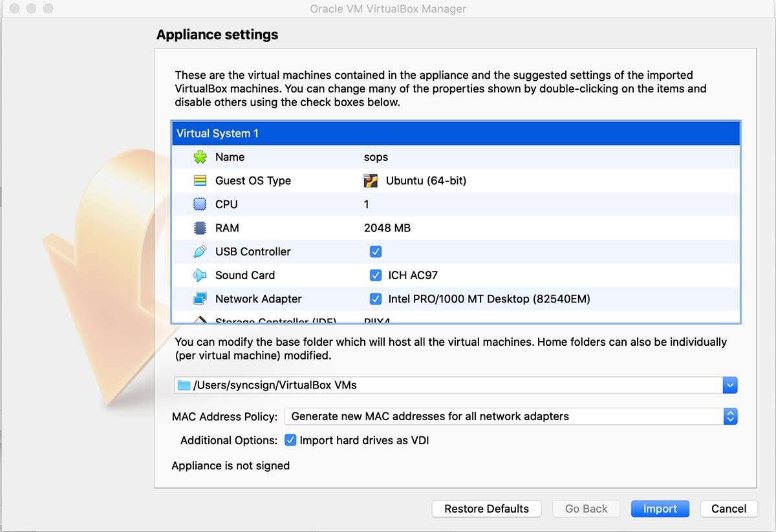Click the /Users/syncsign/VirtualBox VMs path field
The width and height of the screenshot is (776, 532).
449,385
